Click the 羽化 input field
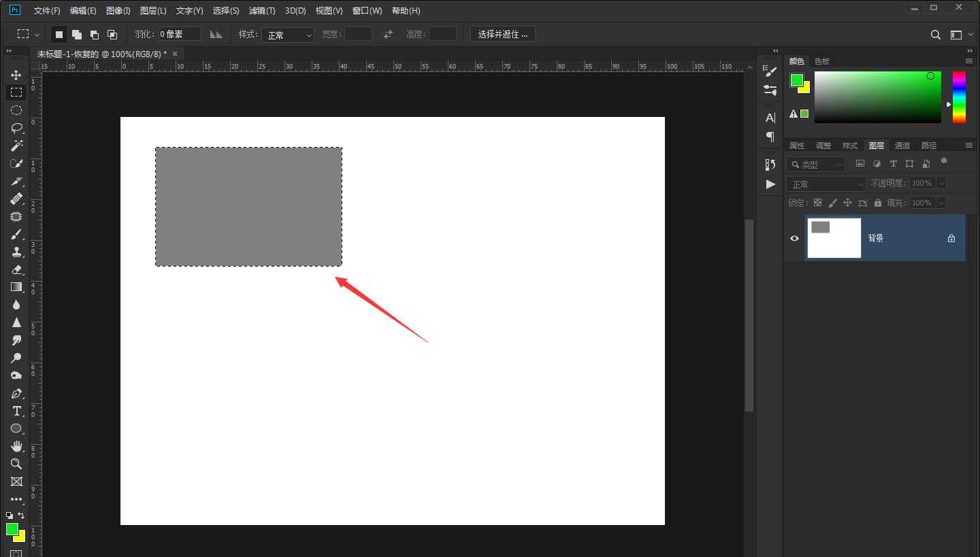This screenshot has width=980, height=557. tap(180, 34)
